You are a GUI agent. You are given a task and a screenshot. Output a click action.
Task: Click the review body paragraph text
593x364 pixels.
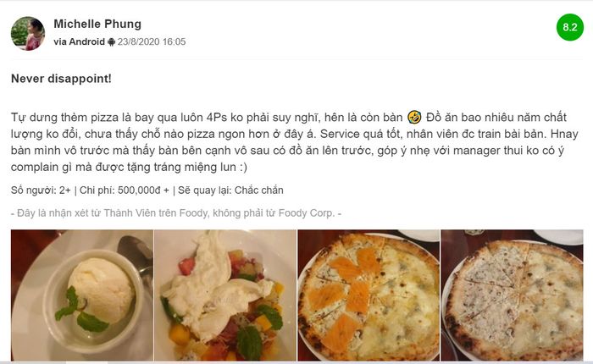point(294,142)
